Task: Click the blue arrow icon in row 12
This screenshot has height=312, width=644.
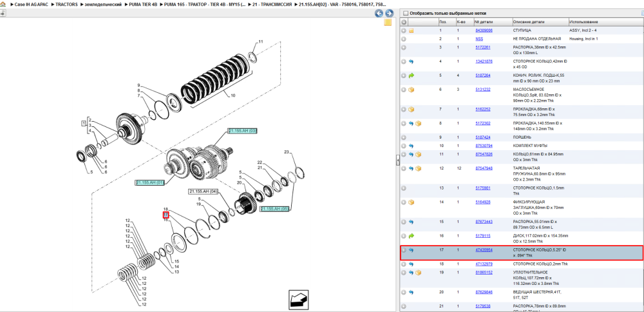Action: (x=411, y=168)
